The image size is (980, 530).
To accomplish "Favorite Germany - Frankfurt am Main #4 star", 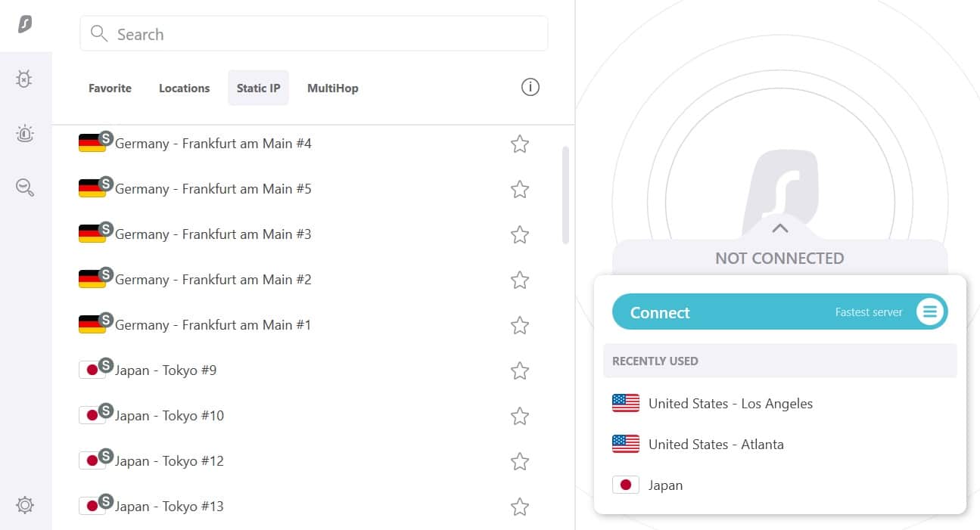I will (520, 144).
